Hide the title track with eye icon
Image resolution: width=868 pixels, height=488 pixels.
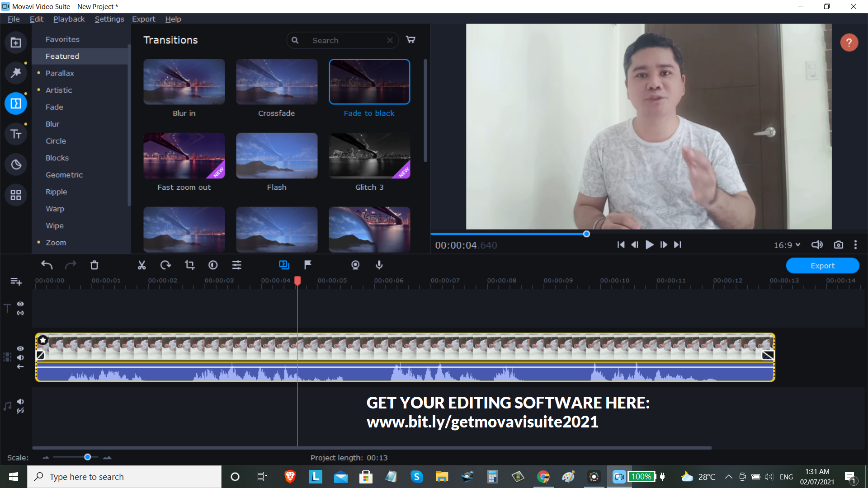20,304
